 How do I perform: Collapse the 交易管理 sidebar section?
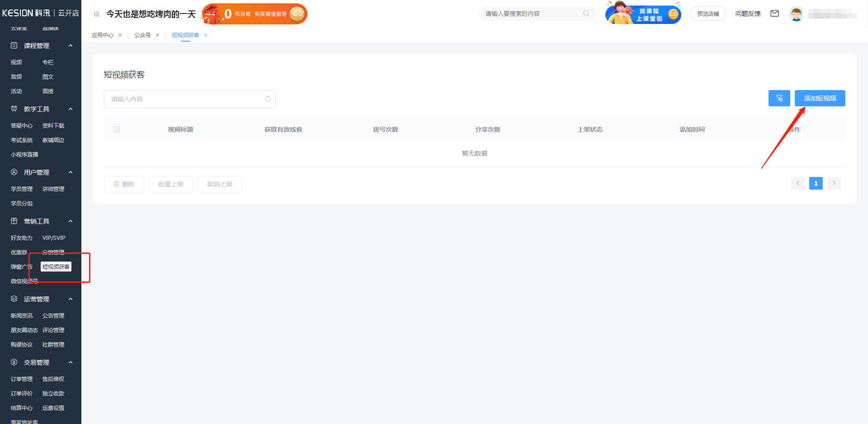coord(71,362)
